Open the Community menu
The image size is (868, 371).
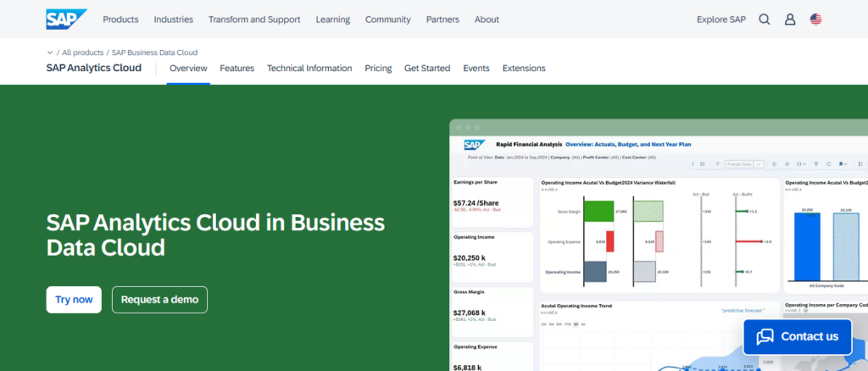(x=388, y=19)
